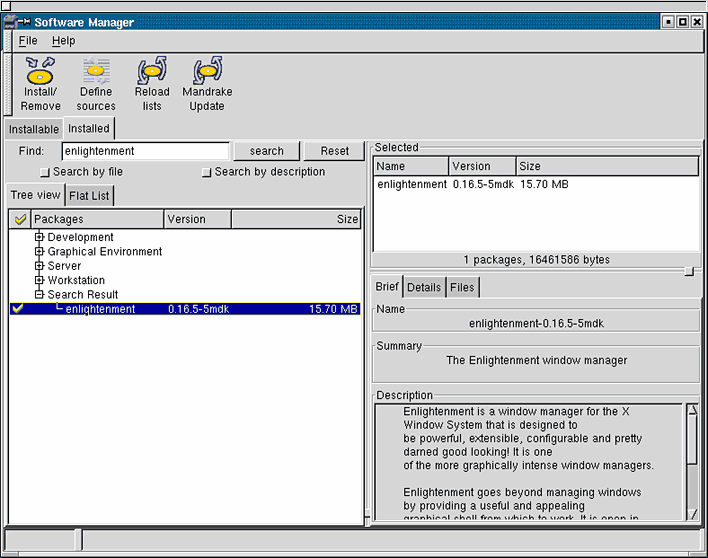Click The Enlightenment window manager summary text
Viewport: 708px width, 558px height.
point(536,360)
